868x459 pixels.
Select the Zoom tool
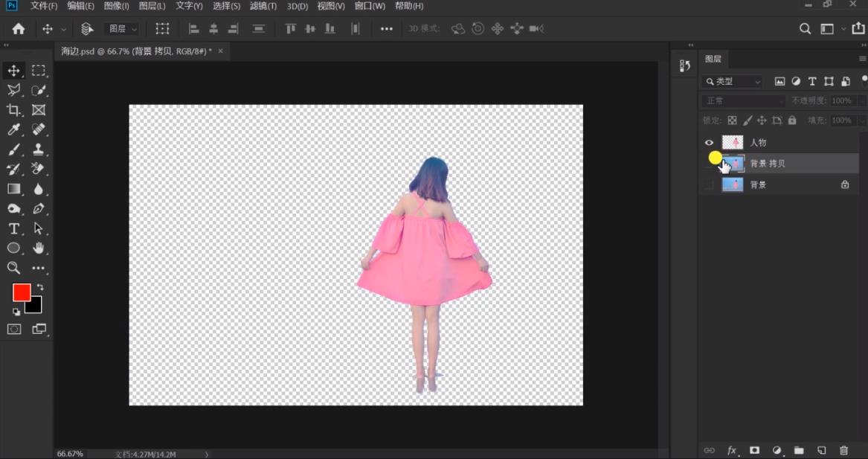pyautogui.click(x=13, y=268)
